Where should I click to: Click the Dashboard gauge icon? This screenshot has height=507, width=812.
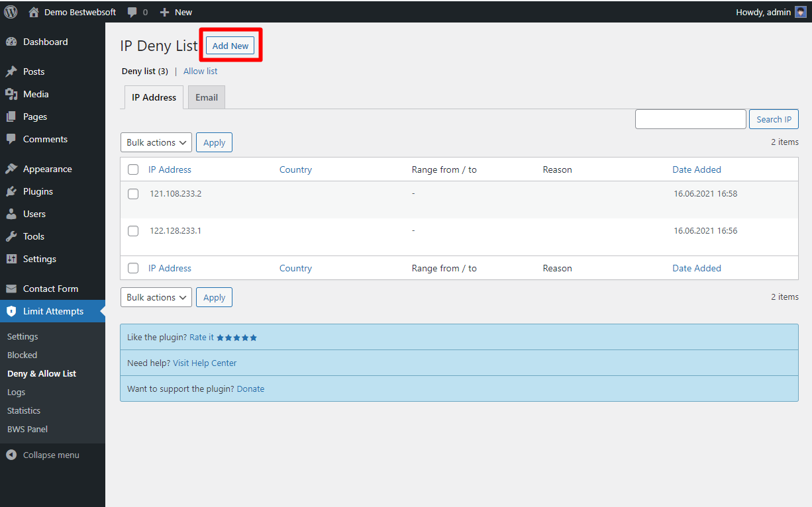pyautogui.click(x=11, y=42)
